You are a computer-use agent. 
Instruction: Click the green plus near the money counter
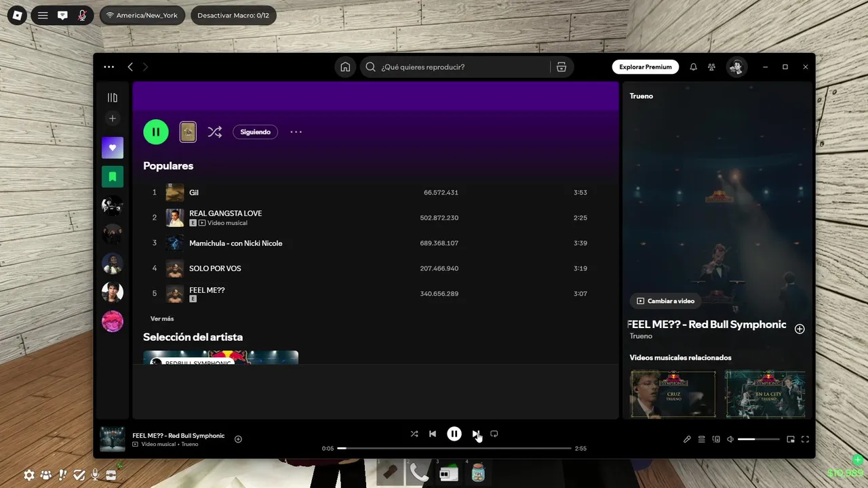pos(859,460)
